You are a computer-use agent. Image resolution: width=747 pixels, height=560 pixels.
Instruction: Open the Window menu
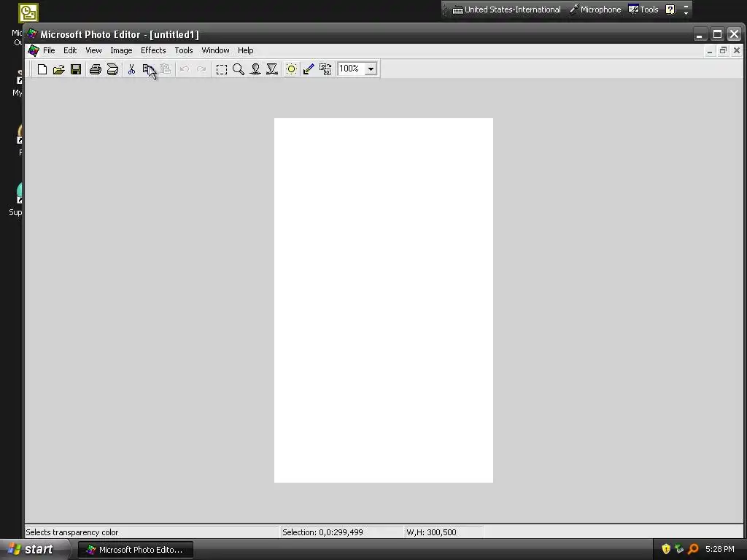tap(215, 50)
